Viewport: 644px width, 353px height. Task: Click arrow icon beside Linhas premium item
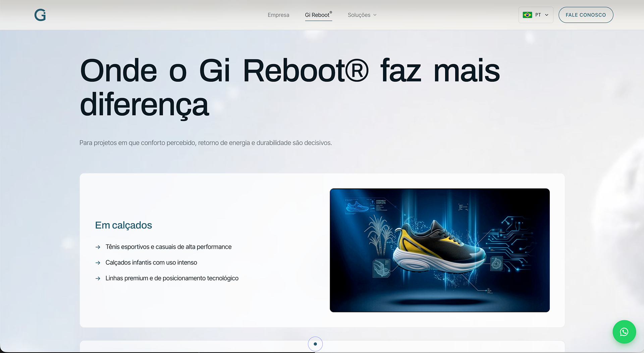click(98, 278)
